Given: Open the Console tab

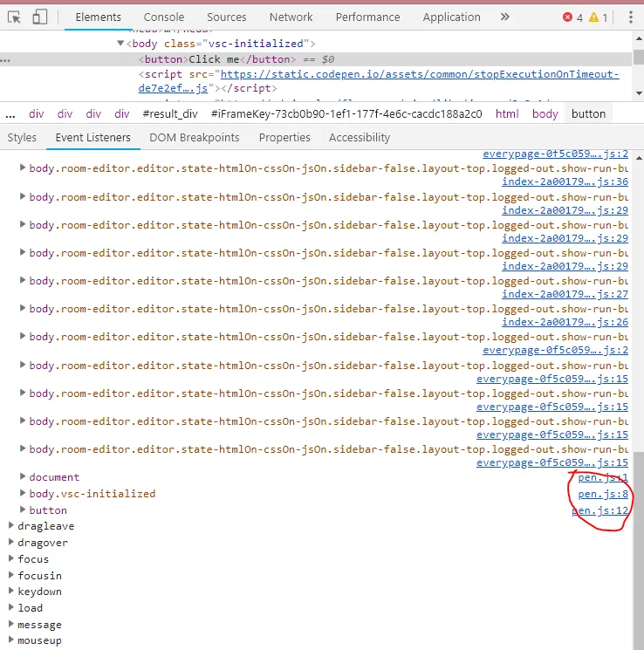Looking at the screenshot, I should click(x=164, y=17).
